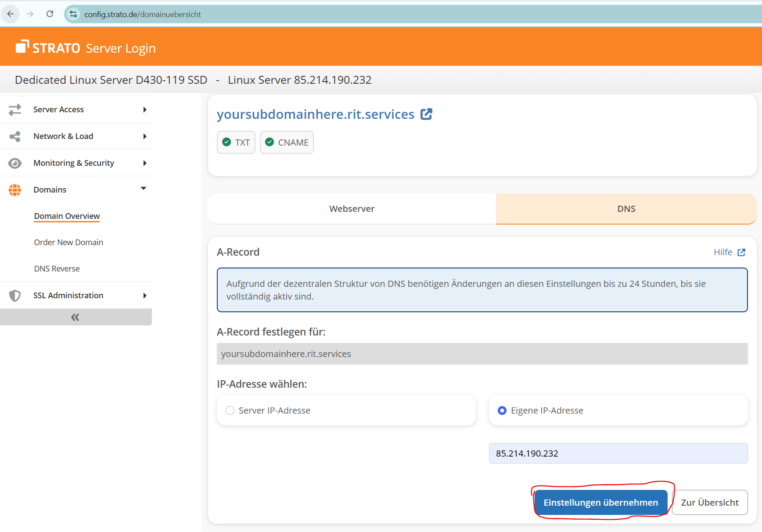Click the A-Record domain name field
Screen dimensions: 762x532
click(482, 354)
